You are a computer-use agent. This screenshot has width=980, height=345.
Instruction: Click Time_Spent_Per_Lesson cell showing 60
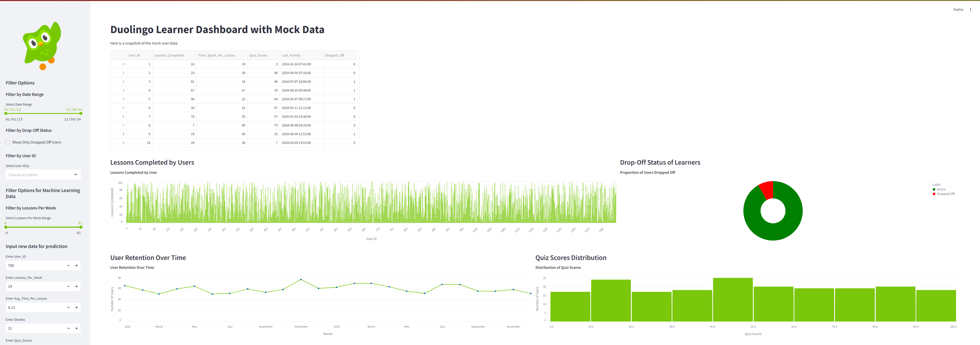point(222,125)
